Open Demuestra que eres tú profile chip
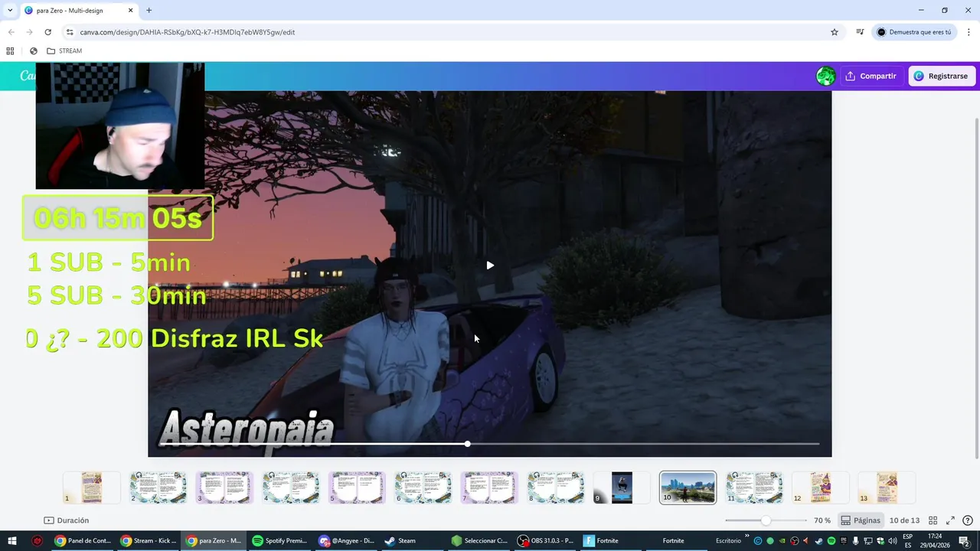Viewport: 980px width, 551px height. point(914,32)
